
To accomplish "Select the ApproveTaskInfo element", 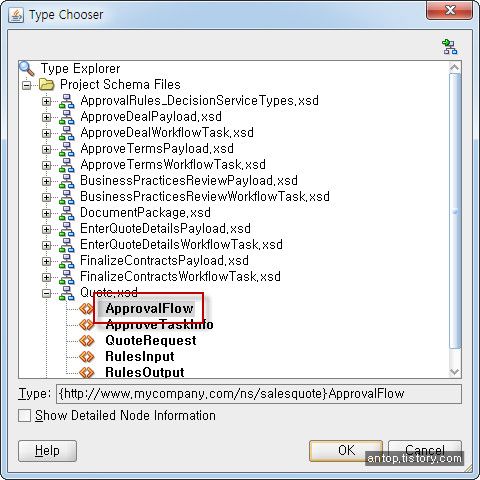I will tap(159, 325).
